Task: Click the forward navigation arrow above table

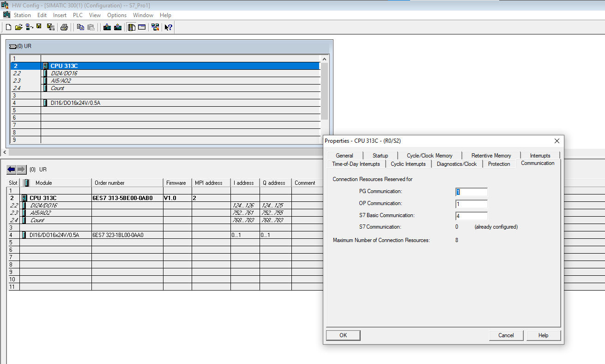Action: click(x=21, y=169)
